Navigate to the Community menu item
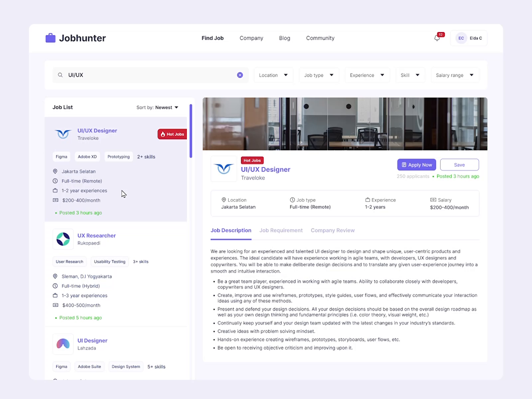This screenshot has height=399, width=532. [320, 38]
